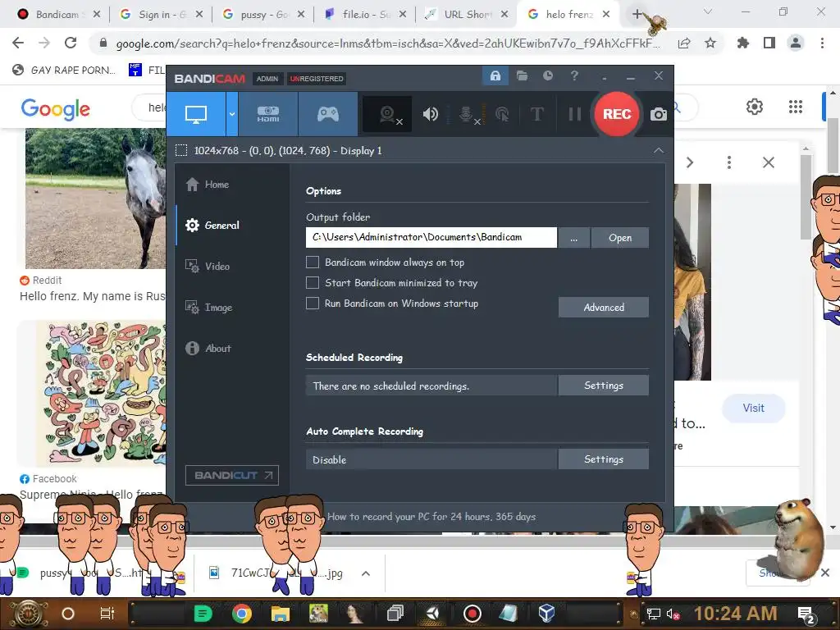
Task: Toggle the webcam overlay in Bandicam
Action: (x=388, y=114)
